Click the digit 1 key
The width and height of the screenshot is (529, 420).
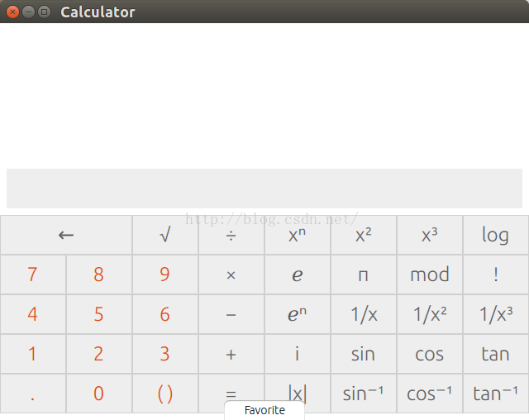(33, 354)
